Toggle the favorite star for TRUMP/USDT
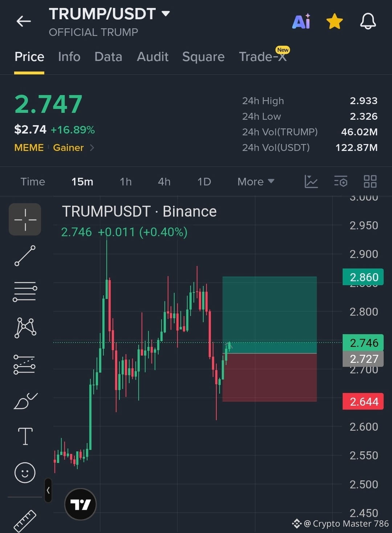The image size is (392, 533). point(334,21)
